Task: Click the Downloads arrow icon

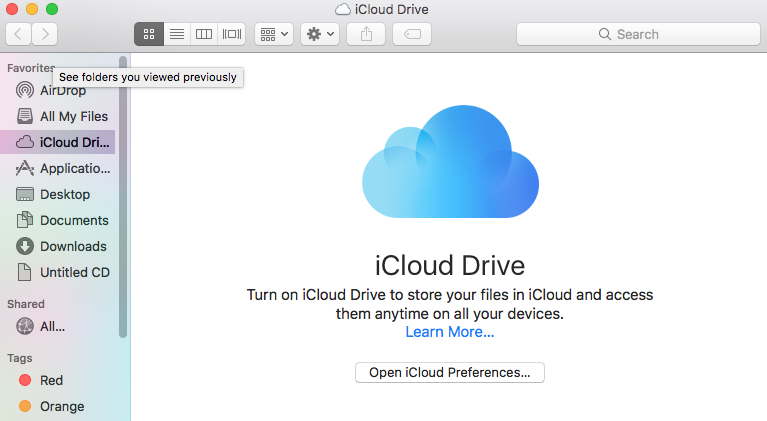Action: pos(25,246)
